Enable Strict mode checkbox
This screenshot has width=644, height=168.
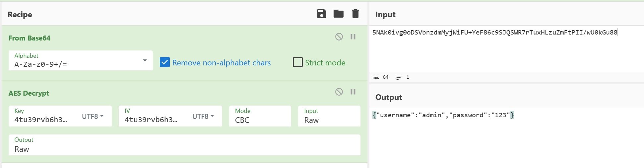(297, 62)
